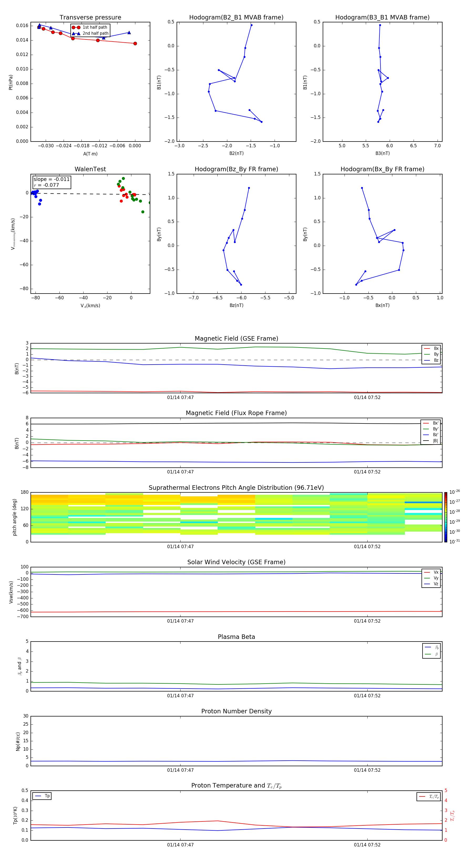473x868 pixels.
Task: Click the "10^-26" colorbar tick label
Action: click(455, 492)
